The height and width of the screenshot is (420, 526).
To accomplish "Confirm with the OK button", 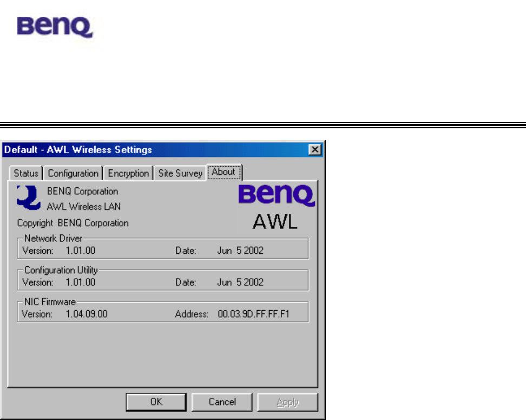I will click(156, 402).
